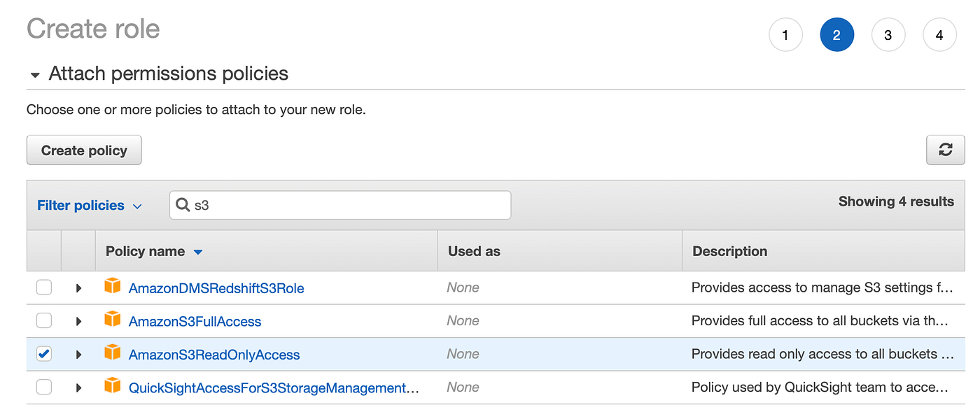Click the Create policy button

(83, 150)
